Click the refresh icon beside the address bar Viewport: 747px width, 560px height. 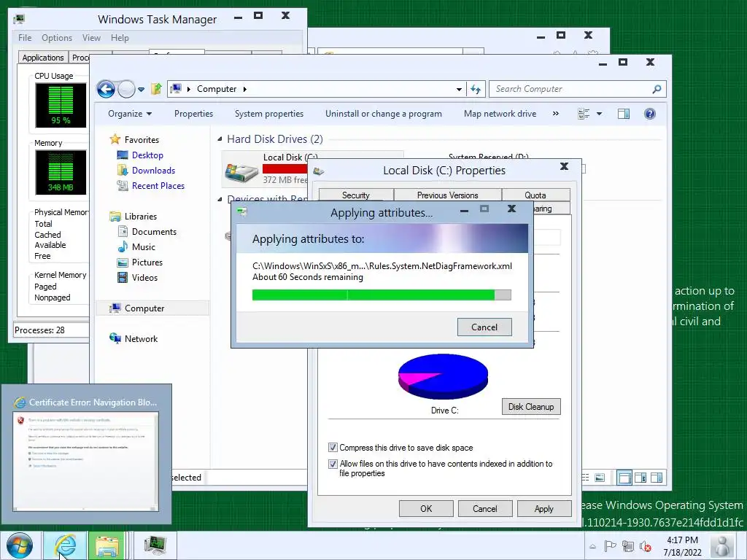(x=476, y=89)
